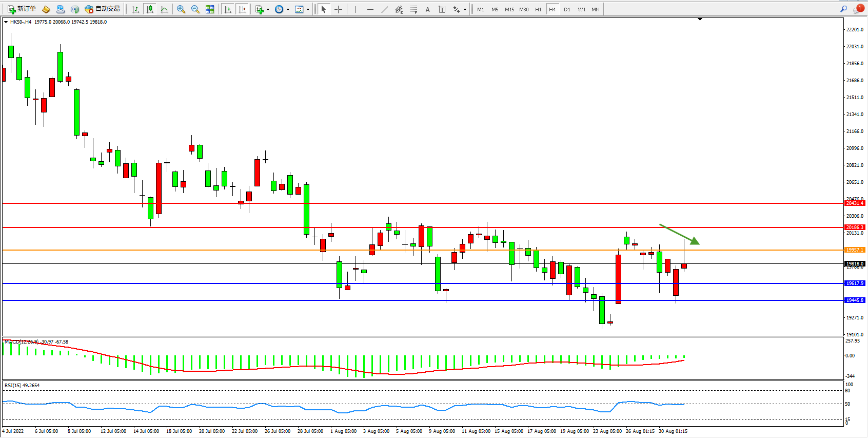Switch chart to bar chart display

coord(135,9)
